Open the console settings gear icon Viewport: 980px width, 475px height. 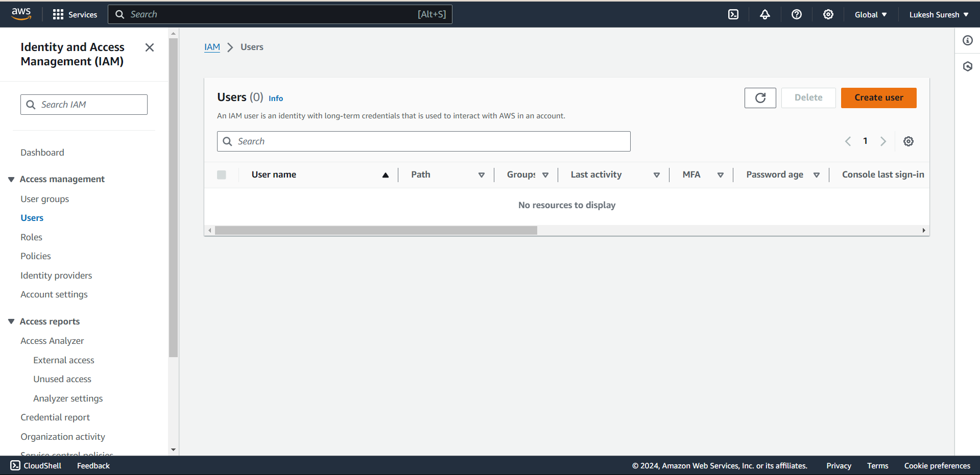828,14
